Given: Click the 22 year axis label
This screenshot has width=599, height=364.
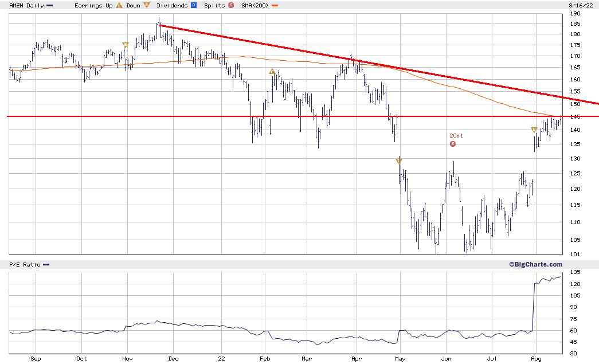Looking at the screenshot, I should tap(222, 359).
